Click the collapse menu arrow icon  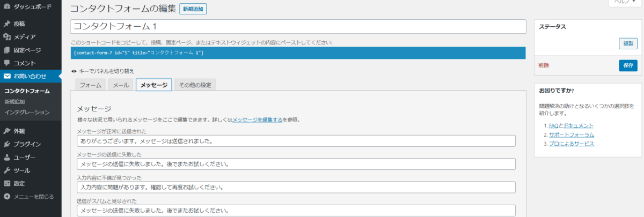7,197
